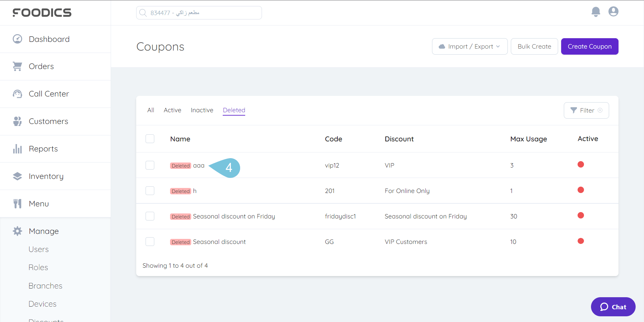Open Dashboard from the sidebar
Viewport: 644px width, 322px height.
coord(55,39)
